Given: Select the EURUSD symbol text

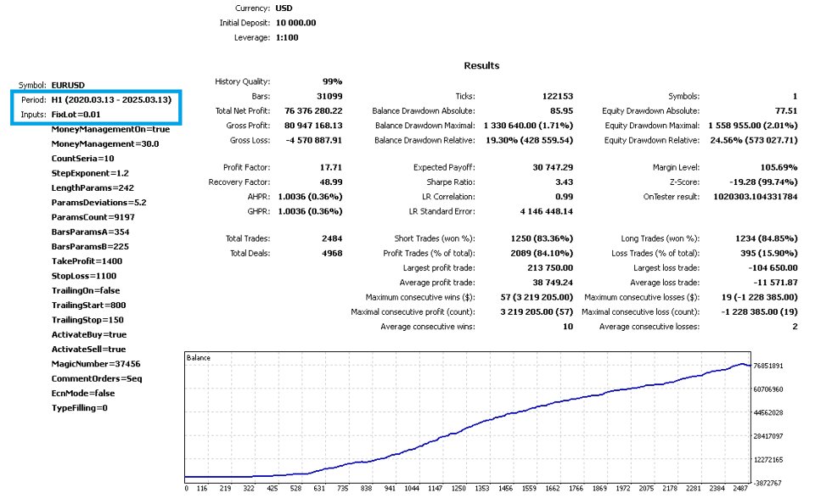Looking at the screenshot, I should (x=68, y=85).
